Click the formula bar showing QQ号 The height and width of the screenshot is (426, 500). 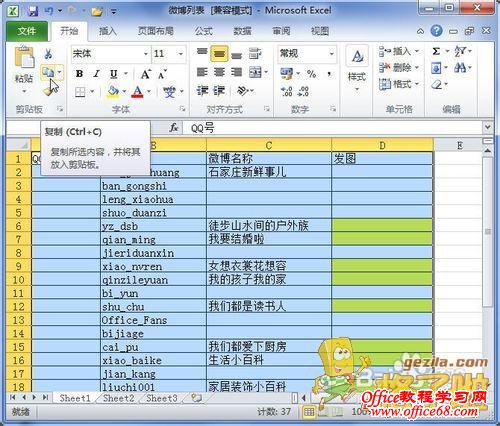333,128
